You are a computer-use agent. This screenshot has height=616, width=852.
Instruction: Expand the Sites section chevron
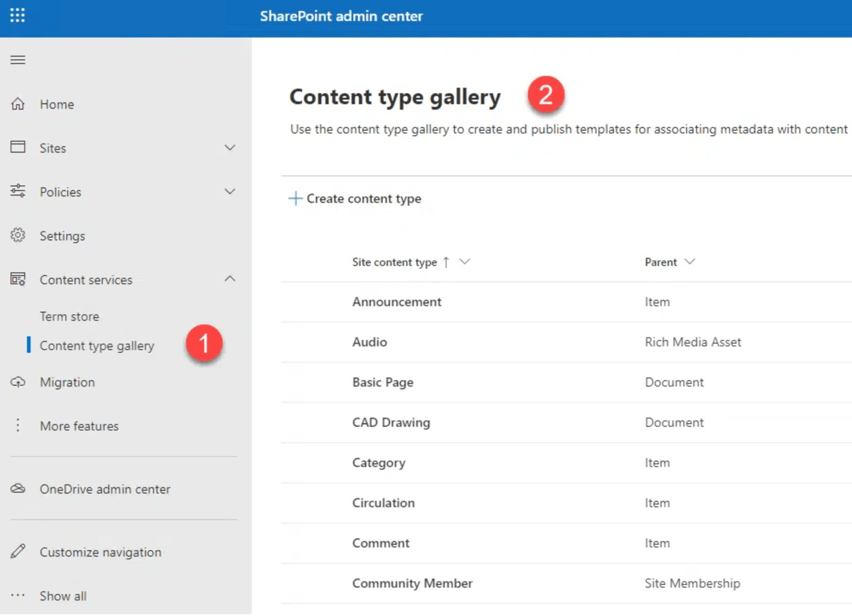(x=229, y=148)
